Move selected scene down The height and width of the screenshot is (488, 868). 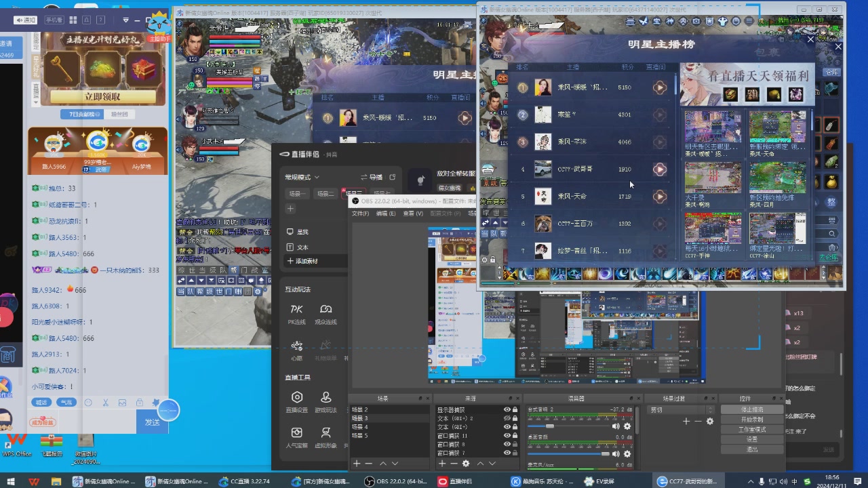pos(396,464)
